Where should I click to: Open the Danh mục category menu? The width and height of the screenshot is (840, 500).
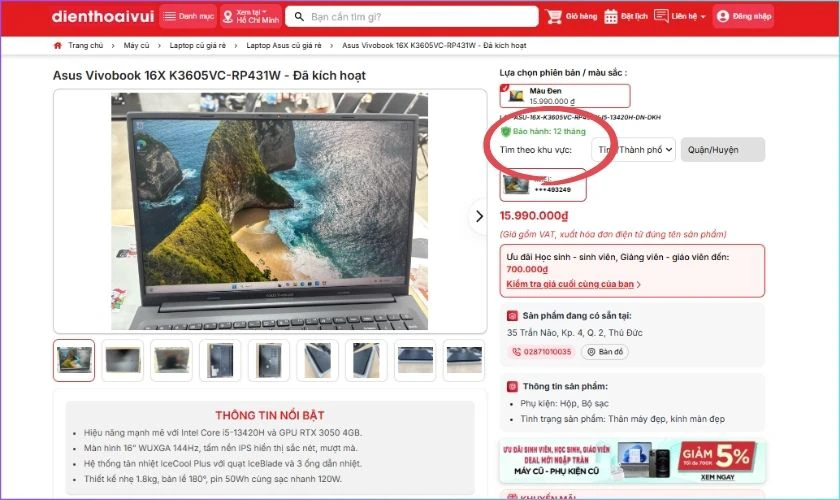[x=188, y=16]
